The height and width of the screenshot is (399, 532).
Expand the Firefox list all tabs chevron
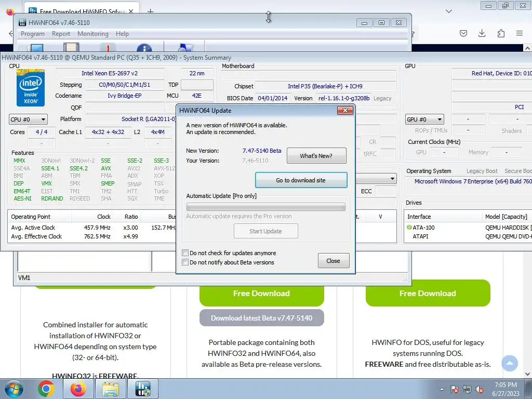click(x=448, y=11)
